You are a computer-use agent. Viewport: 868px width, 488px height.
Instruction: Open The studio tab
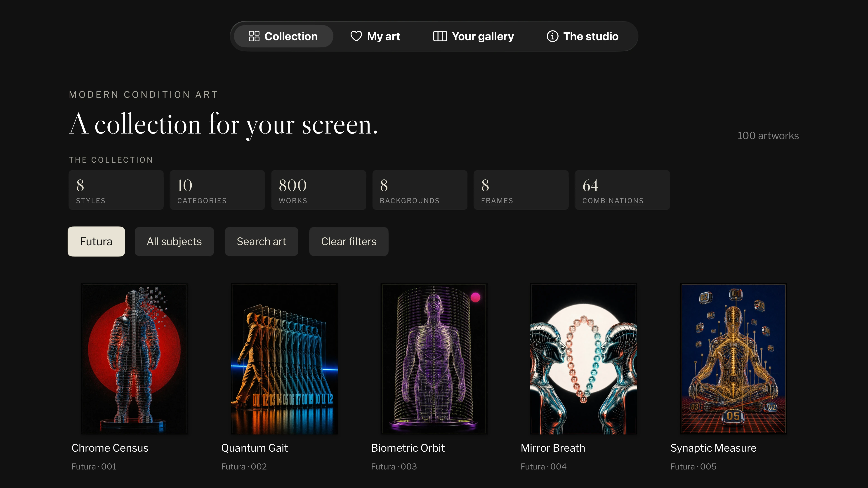tap(583, 36)
